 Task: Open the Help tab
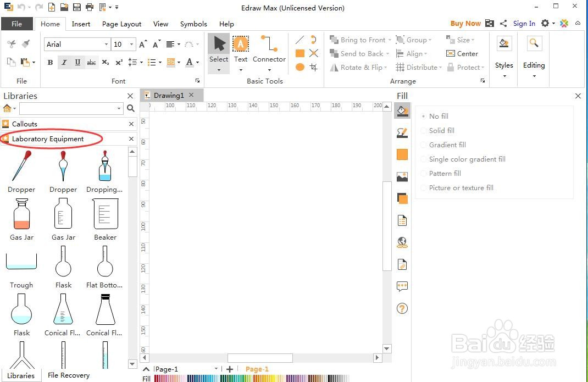[226, 24]
